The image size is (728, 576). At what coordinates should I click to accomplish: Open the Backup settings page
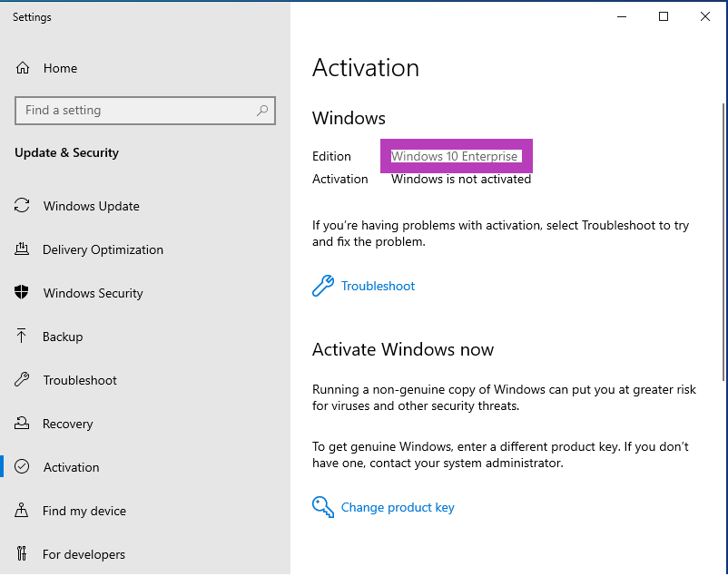[145, 337]
